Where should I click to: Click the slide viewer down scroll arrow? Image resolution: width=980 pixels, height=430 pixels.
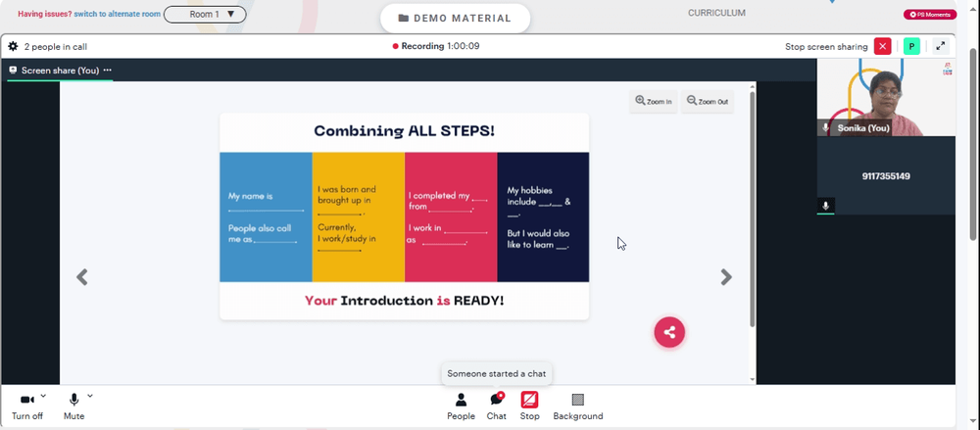[752, 379]
